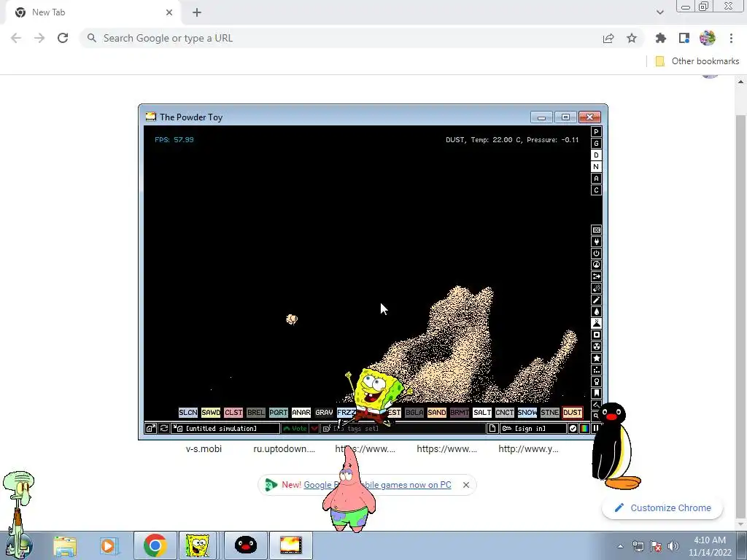Reload the simulation with refresh icon
747x560 pixels.
coord(164,429)
